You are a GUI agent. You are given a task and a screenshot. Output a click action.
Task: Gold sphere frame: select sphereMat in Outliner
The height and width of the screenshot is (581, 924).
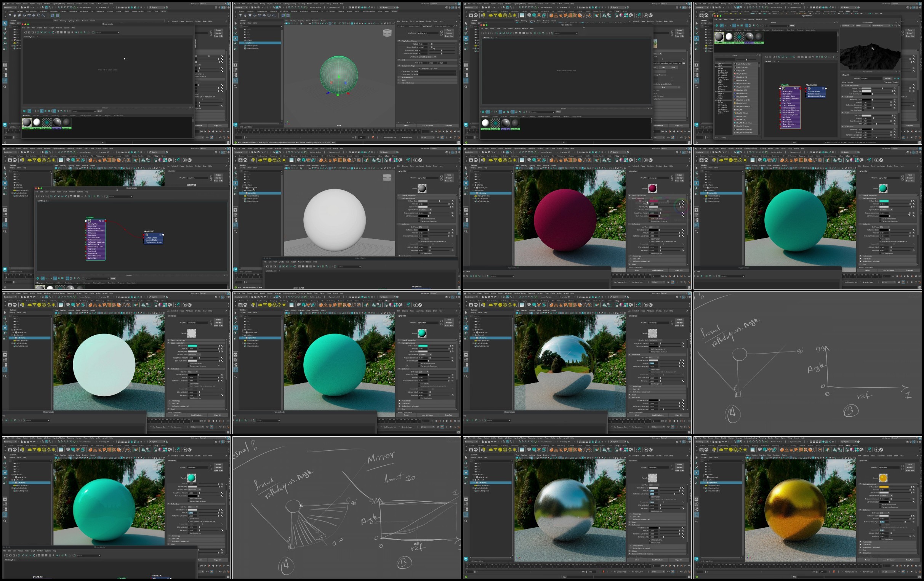pyautogui.click(x=721, y=483)
